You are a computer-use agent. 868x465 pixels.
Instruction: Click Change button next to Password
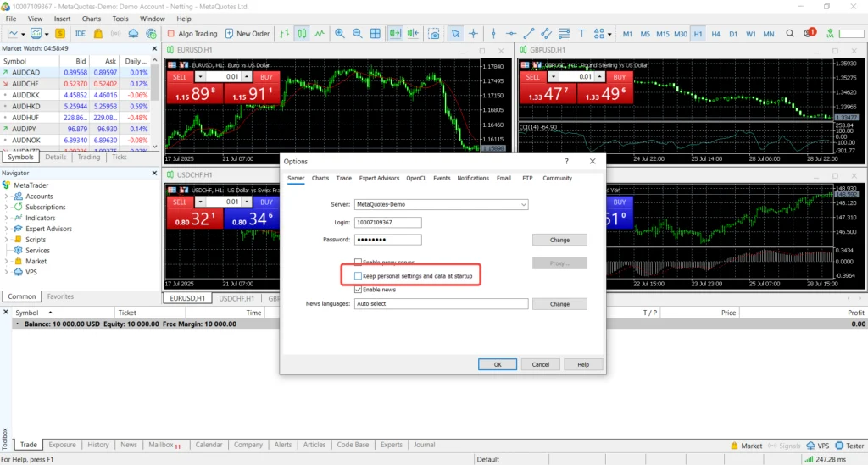click(x=559, y=240)
